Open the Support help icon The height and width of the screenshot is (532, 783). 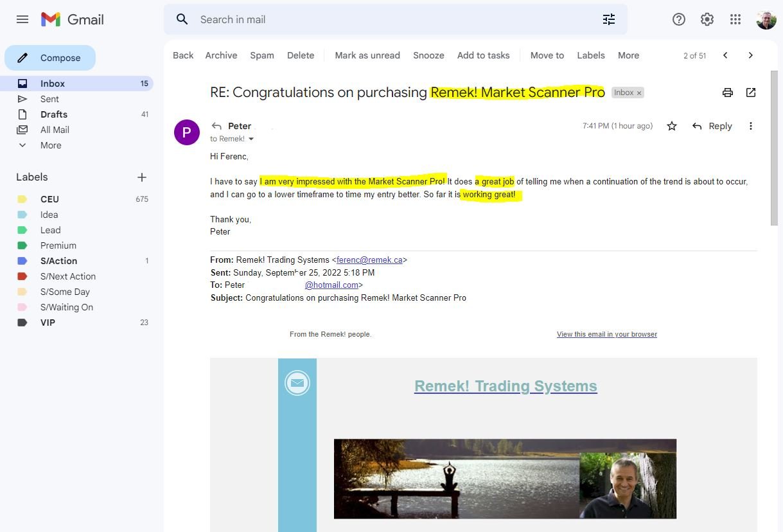[x=679, y=19]
